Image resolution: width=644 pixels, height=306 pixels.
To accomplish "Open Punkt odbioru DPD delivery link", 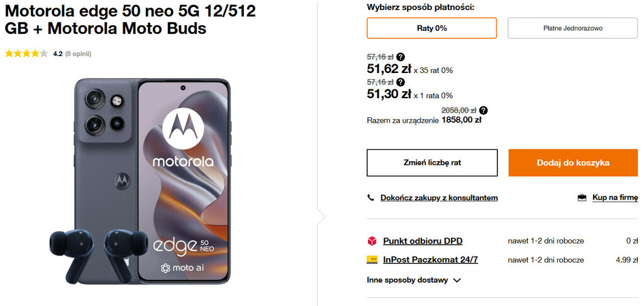I will (423, 241).
